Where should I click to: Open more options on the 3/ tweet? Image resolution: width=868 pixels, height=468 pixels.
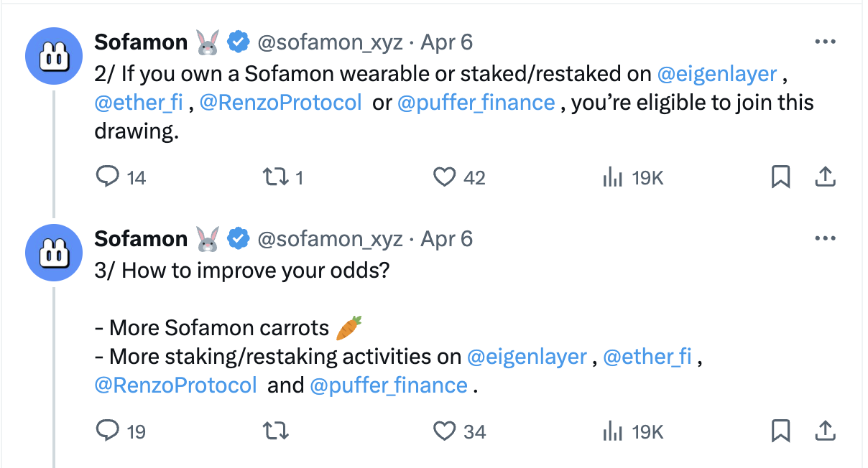[826, 238]
